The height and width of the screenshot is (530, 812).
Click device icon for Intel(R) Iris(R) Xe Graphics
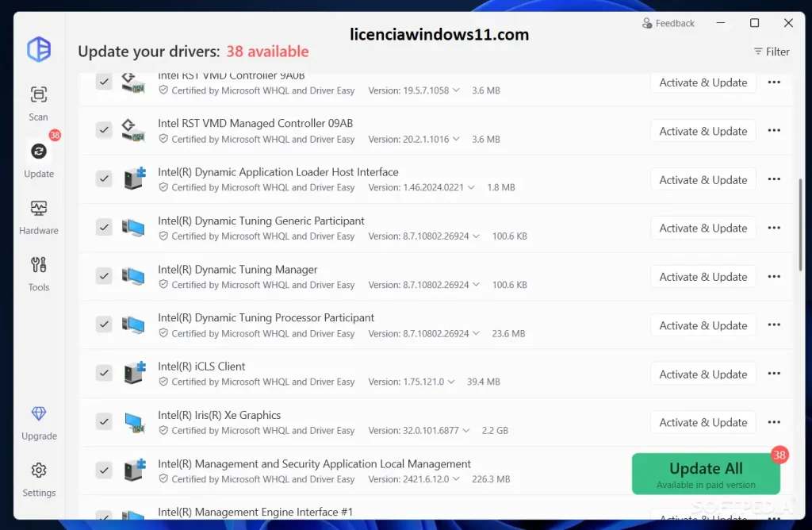135,422
